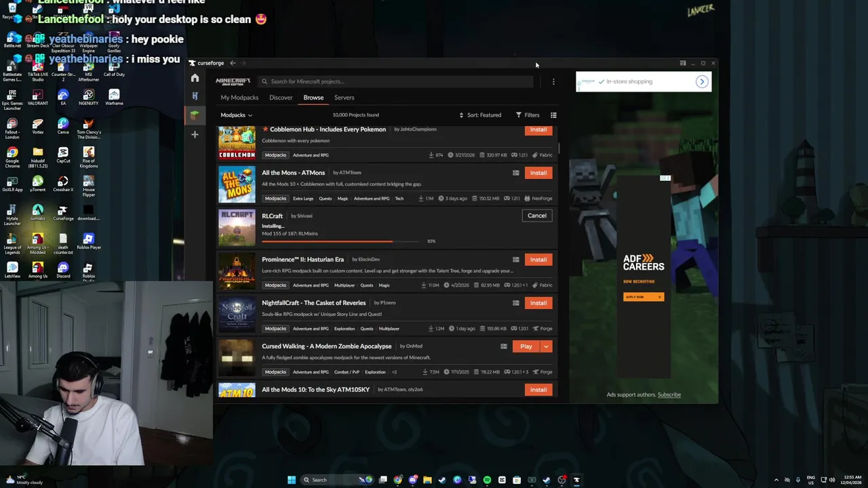Open the Cobblemon modpack thumbnail

click(237, 142)
